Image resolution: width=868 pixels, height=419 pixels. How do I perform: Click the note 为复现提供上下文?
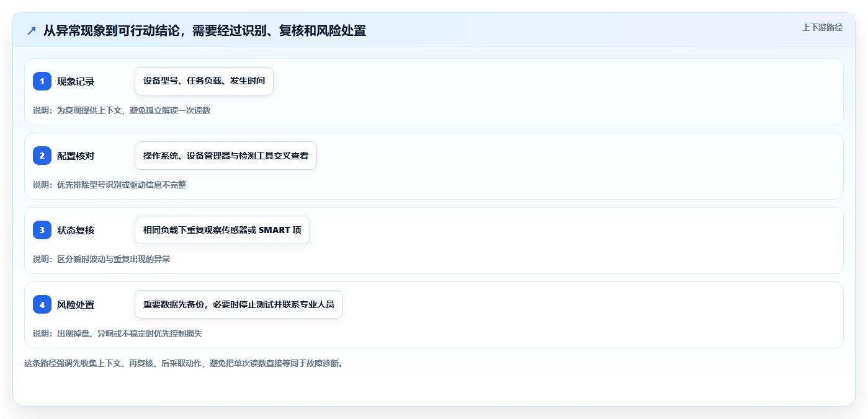122,110
